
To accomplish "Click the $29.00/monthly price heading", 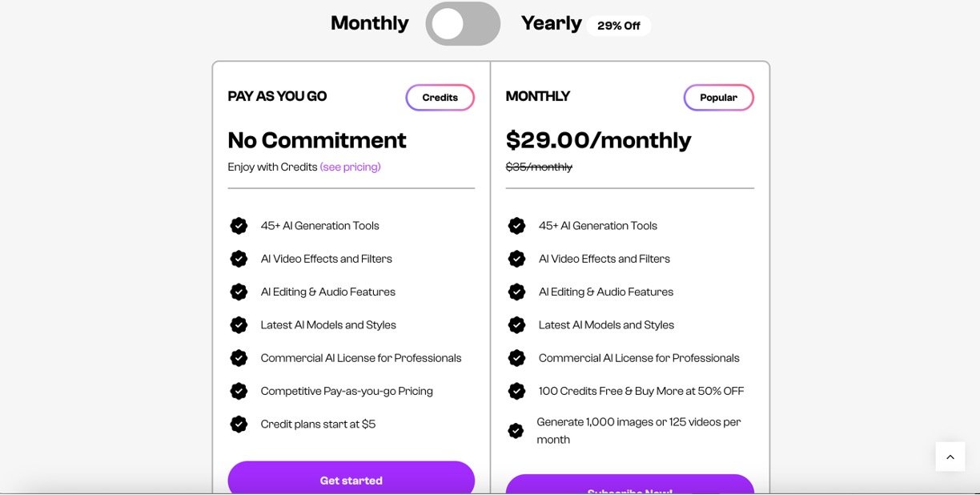I will click(598, 140).
